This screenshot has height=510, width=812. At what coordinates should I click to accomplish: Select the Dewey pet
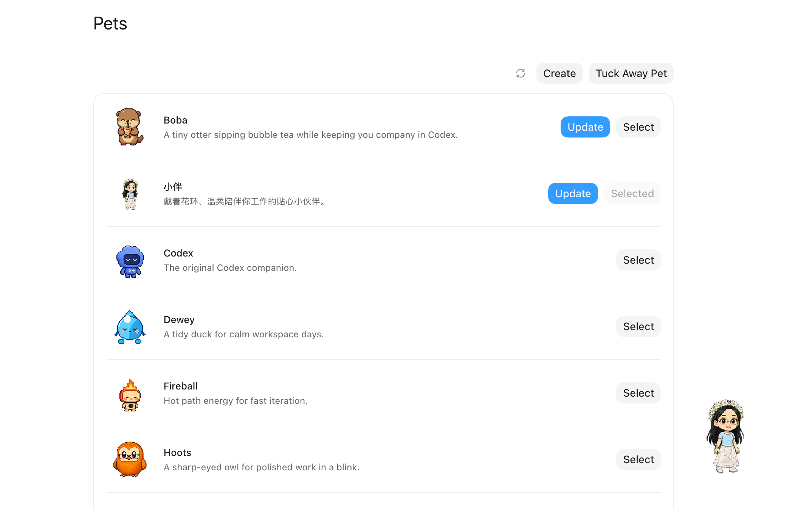[638, 326]
